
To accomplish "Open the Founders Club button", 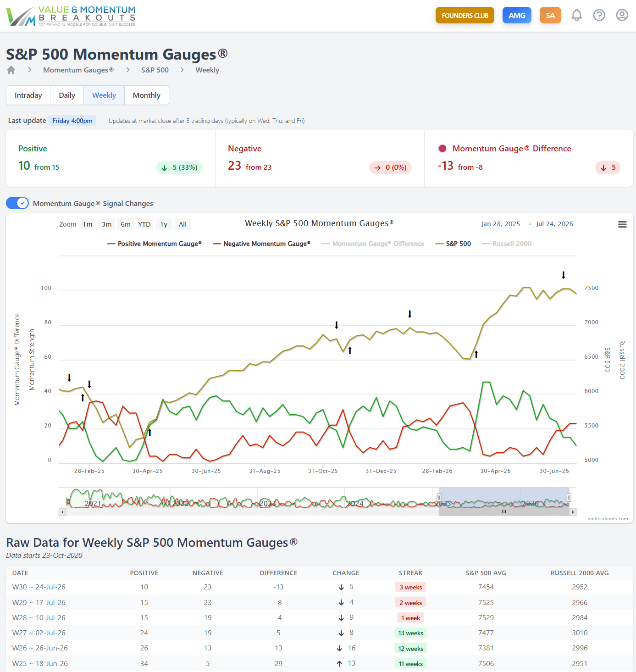I will 465,16.
